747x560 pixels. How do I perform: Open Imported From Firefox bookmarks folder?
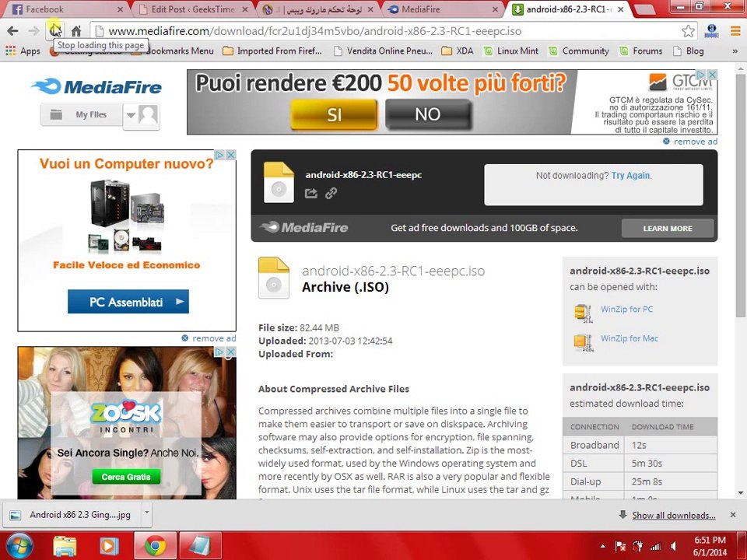[x=272, y=51]
